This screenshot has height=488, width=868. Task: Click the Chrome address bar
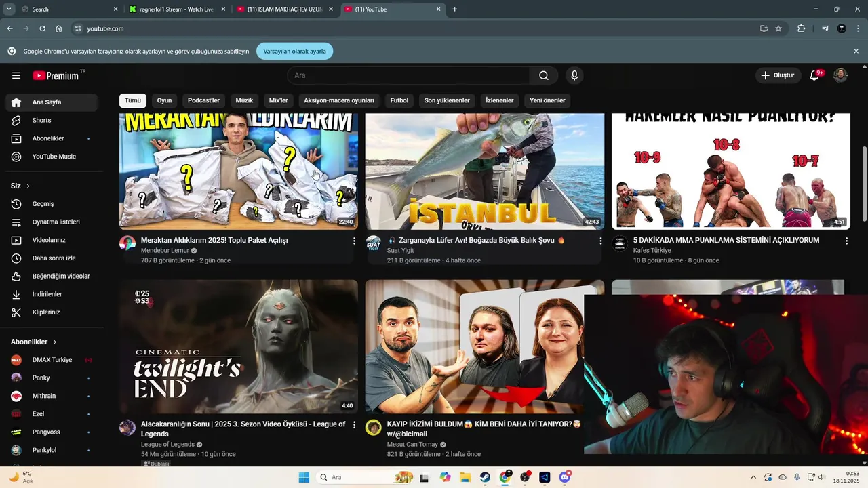[x=414, y=28]
